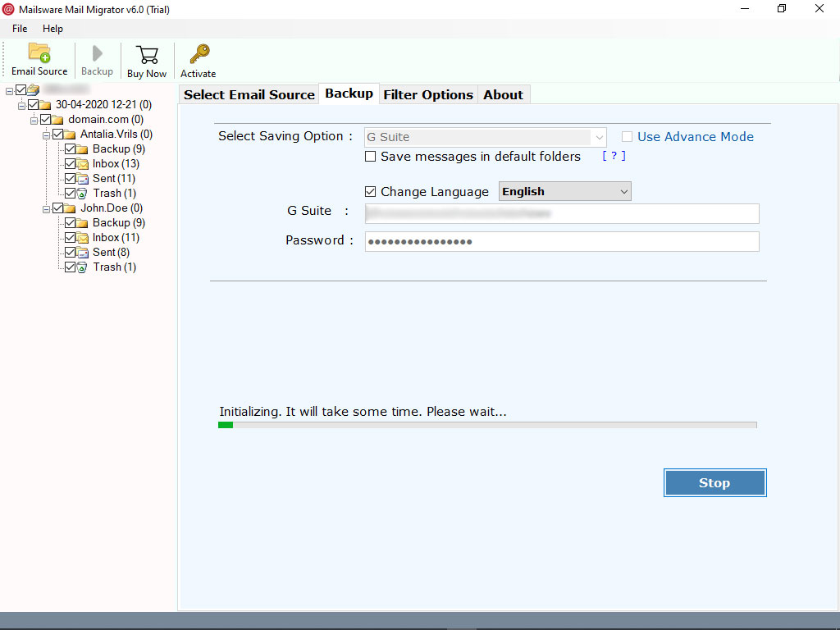The image size is (840, 630).
Task: Click the John.Doe folder icon
Action: [x=71, y=208]
